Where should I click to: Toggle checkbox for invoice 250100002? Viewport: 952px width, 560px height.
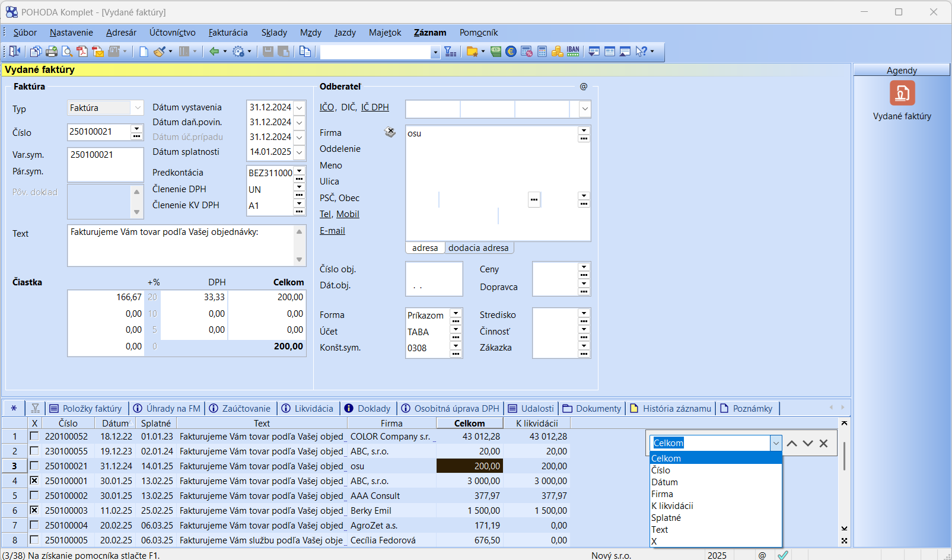(x=34, y=495)
